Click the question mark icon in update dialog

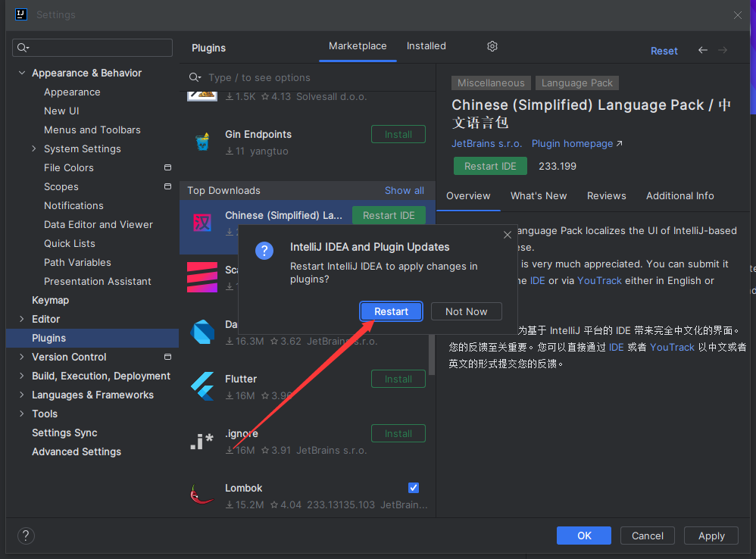click(264, 251)
